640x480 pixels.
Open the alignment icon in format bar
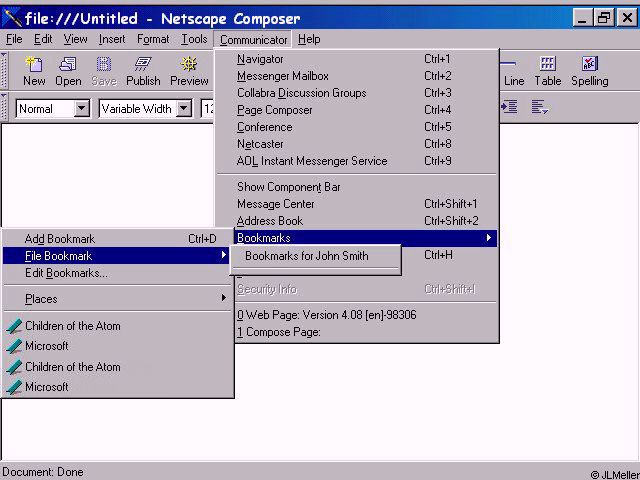click(x=540, y=107)
